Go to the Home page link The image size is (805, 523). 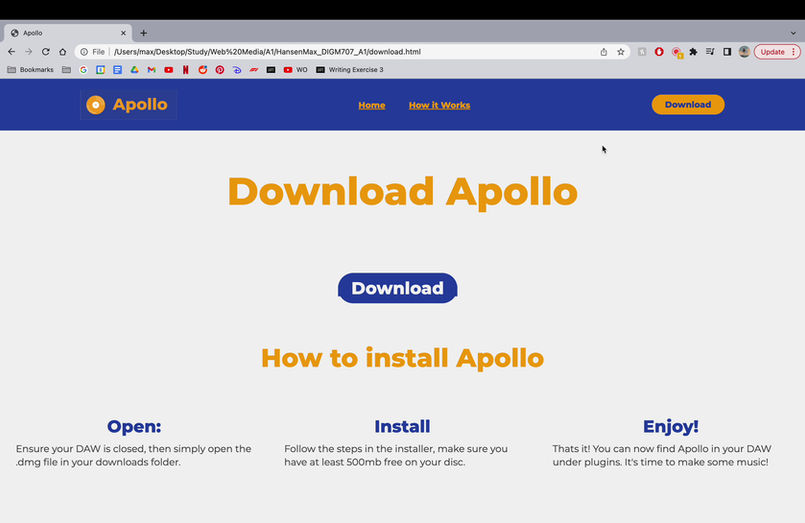pyautogui.click(x=372, y=105)
